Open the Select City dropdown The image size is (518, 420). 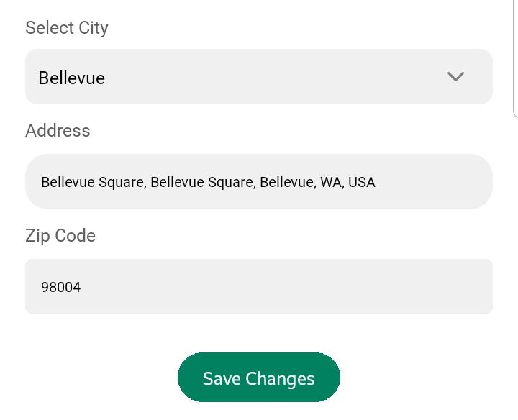pos(258,77)
